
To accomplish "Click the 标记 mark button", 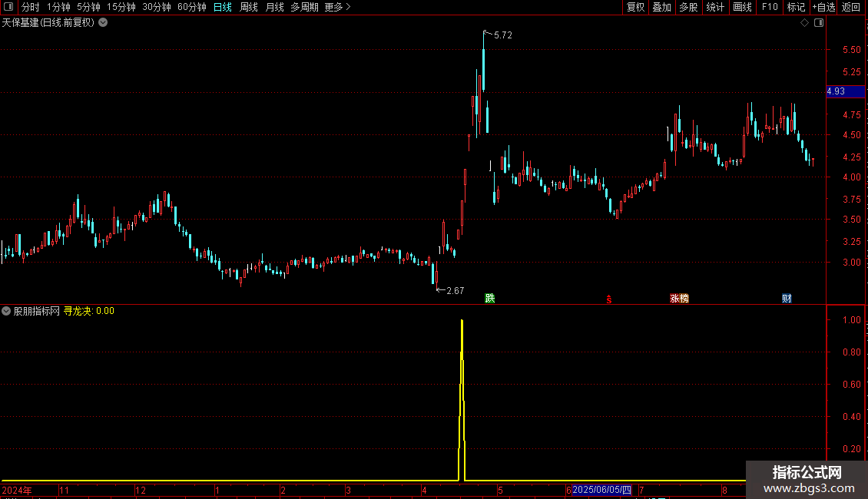I will 796,7.
